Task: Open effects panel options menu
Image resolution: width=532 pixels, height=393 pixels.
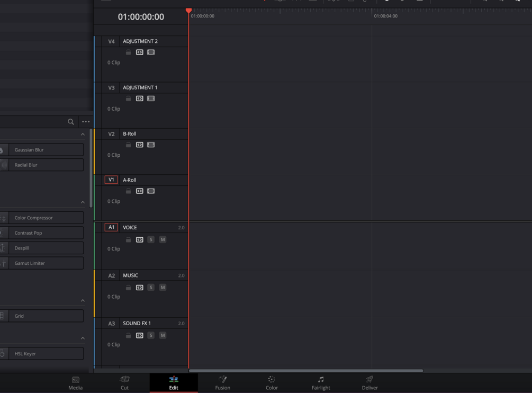Action: coord(86,121)
